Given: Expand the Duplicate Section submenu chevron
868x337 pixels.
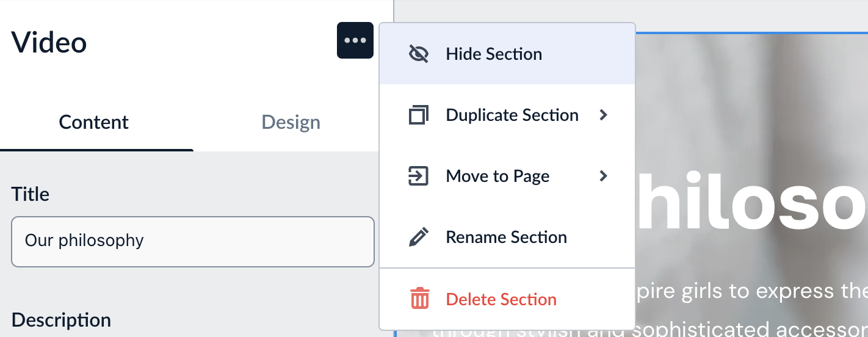Looking at the screenshot, I should [x=603, y=115].
